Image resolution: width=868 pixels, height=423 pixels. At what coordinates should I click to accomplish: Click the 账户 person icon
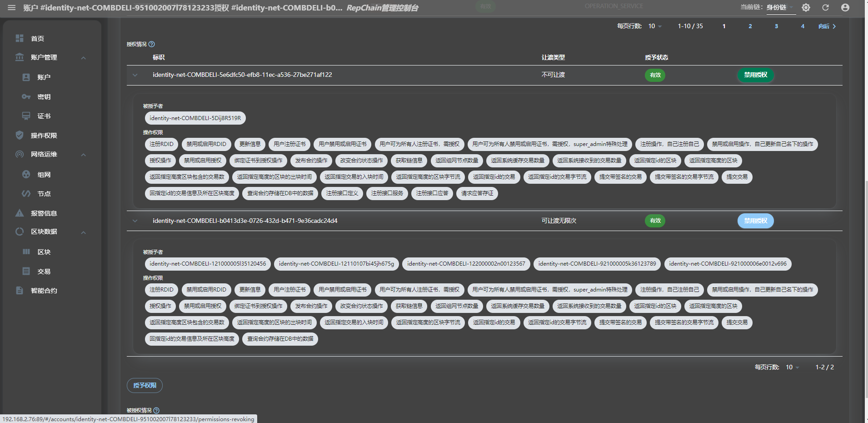click(x=26, y=77)
